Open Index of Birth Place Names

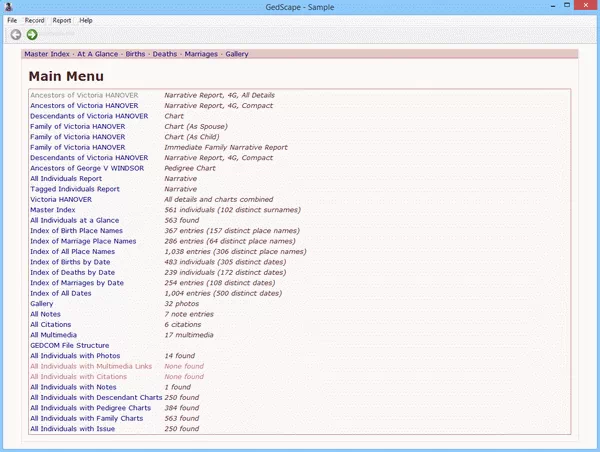tap(83, 230)
